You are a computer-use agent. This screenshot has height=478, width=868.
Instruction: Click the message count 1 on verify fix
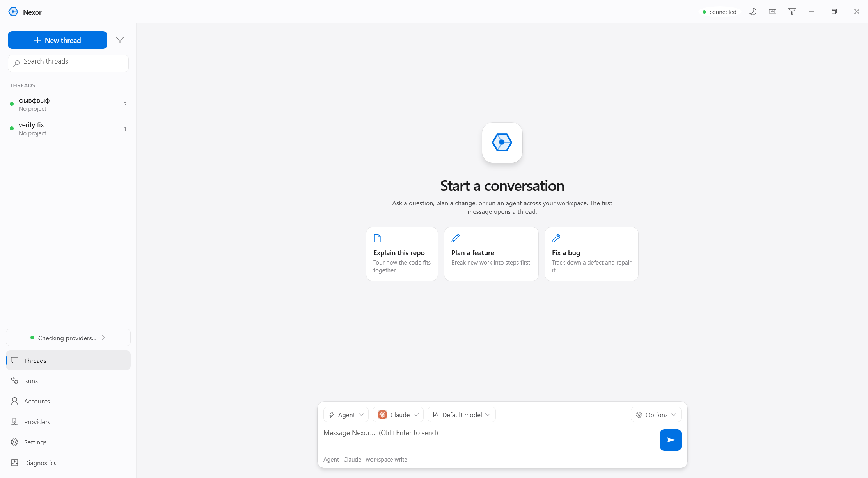pos(125,129)
